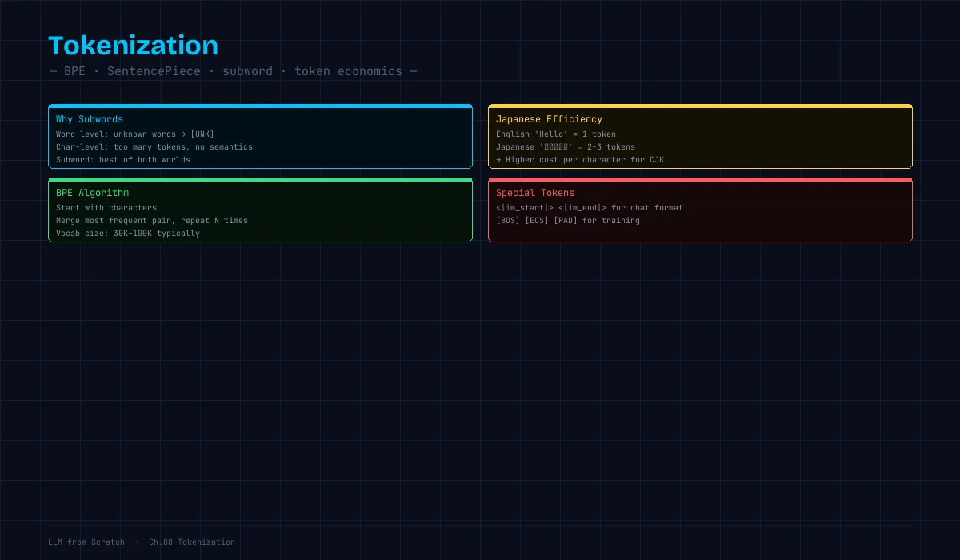Click the Vocab size 30K-100K typically line
The height and width of the screenshot is (560, 960).
click(x=128, y=234)
